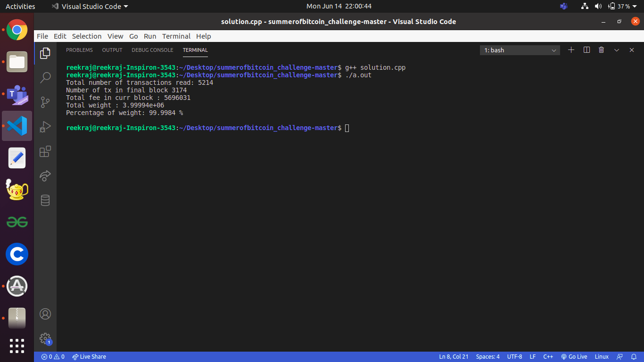The image size is (644, 362).
Task: Switch to the DEBUG CONSOLE tab
Action: tap(152, 50)
